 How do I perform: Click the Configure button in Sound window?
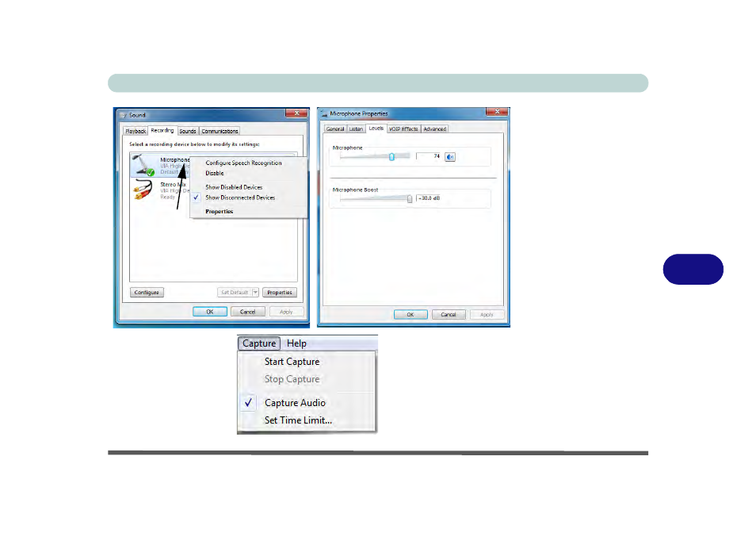(x=147, y=293)
